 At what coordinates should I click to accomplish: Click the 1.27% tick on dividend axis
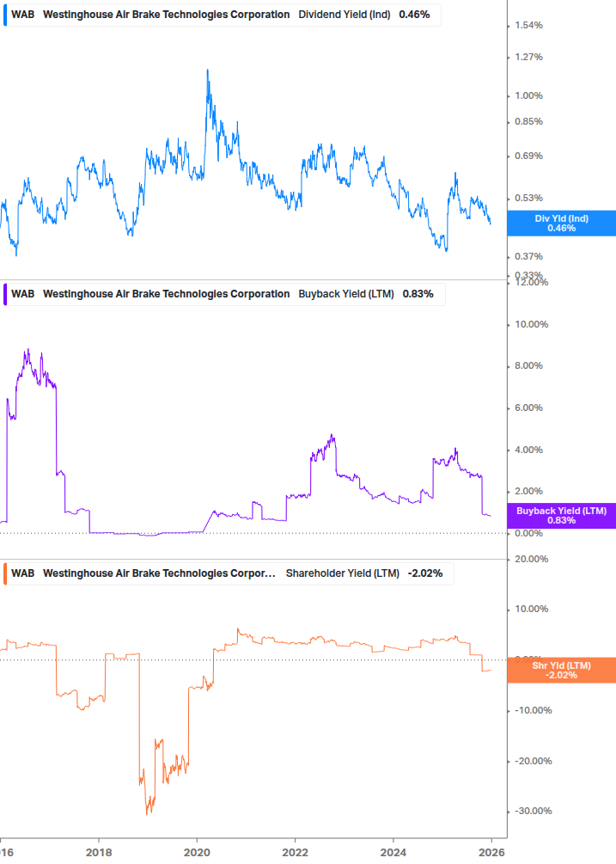[x=528, y=58]
